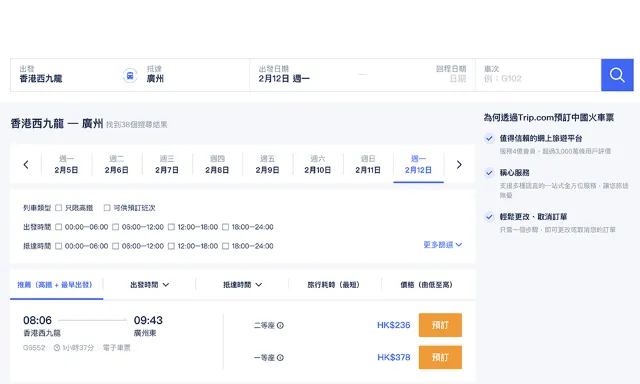Click the 值得信賴的網上旅遊平台 heading
This screenshot has height=384, width=640.
[x=541, y=138]
